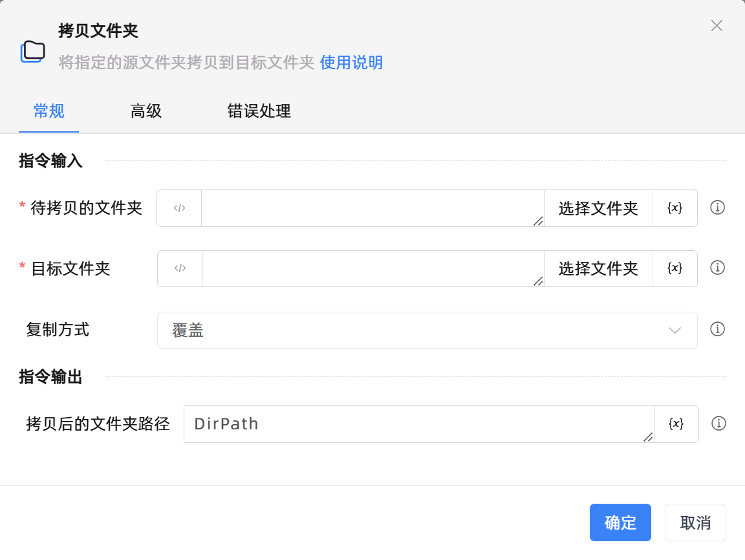Image resolution: width=745 pixels, height=560 pixels.
Task: Open the variable picker {x} for 拷贝后的文件夹路径
Action: [x=675, y=424]
